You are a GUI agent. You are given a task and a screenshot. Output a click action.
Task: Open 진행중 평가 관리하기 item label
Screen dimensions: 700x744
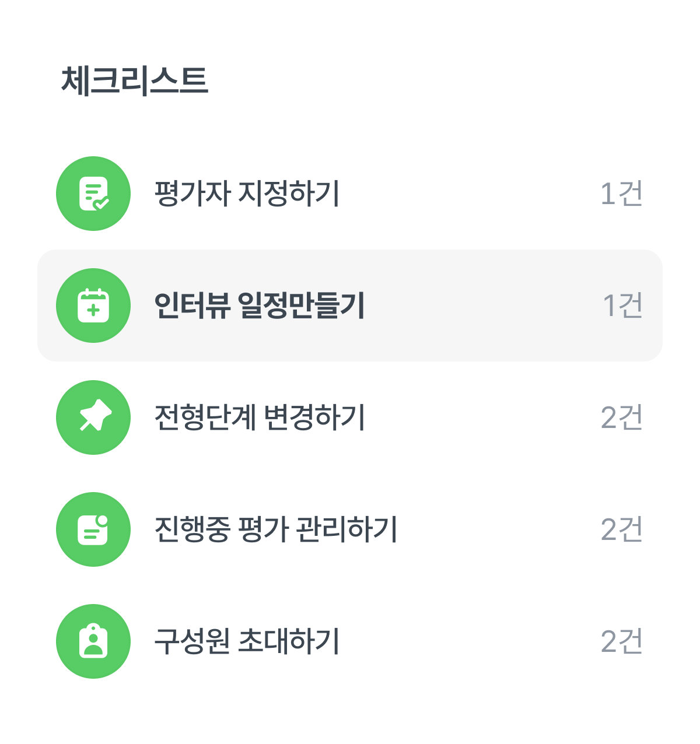pos(275,529)
